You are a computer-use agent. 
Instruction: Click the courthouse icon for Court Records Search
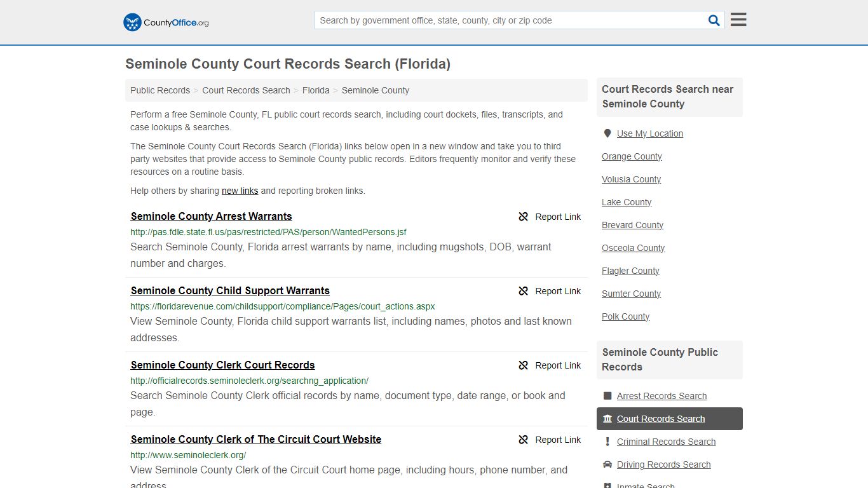pyautogui.click(x=607, y=419)
